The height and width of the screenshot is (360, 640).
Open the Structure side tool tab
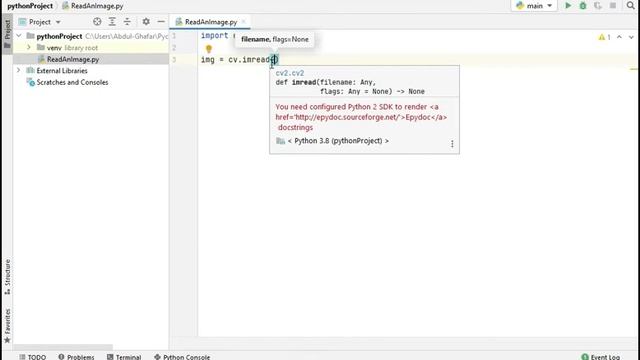click(7, 277)
